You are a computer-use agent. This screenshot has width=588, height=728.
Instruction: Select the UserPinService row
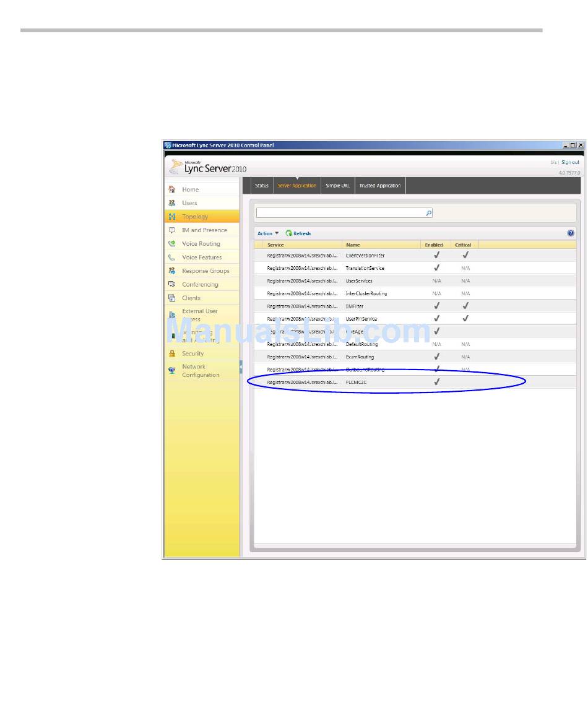415,319
